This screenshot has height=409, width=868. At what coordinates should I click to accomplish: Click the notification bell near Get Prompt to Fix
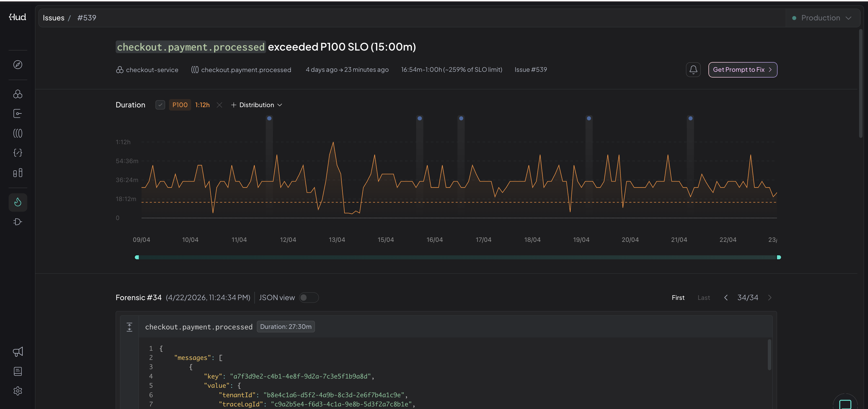point(693,70)
